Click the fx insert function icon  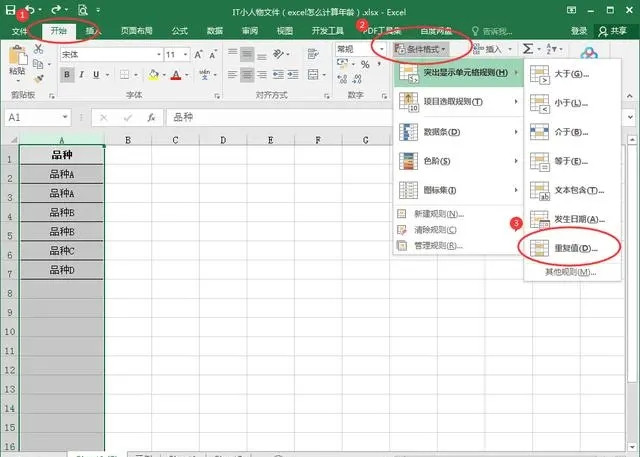coord(150,117)
